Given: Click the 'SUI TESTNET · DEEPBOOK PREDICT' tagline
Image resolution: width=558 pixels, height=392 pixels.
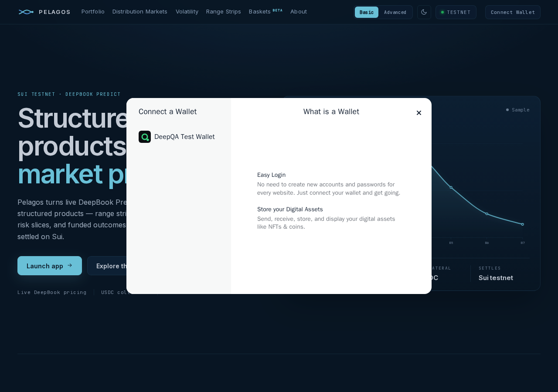Looking at the screenshot, I should 69,94.
